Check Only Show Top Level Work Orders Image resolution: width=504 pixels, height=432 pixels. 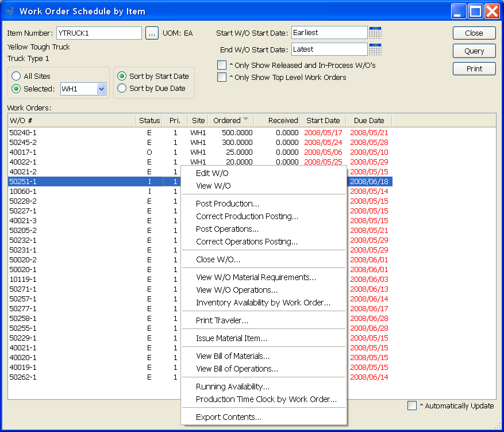pyautogui.click(x=222, y=77)
